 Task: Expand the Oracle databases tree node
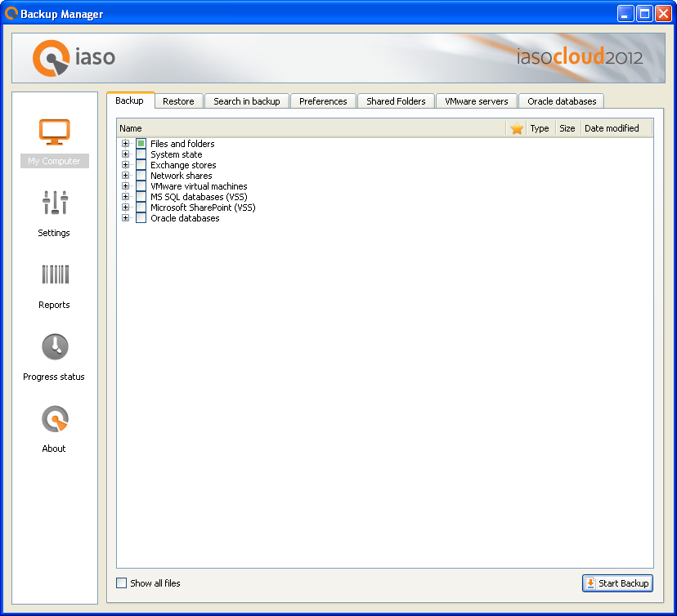[125, 218]
